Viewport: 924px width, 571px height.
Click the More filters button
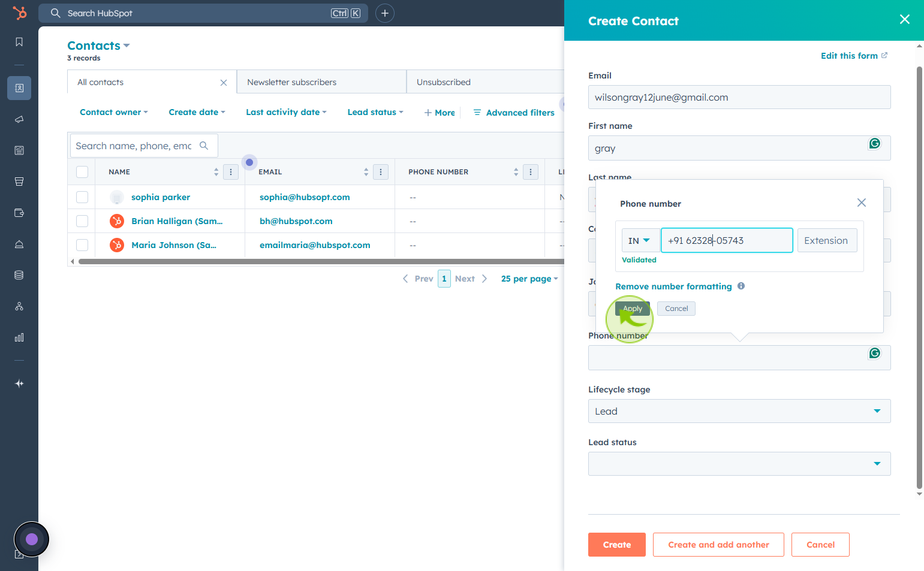click(x=440, y=113)
